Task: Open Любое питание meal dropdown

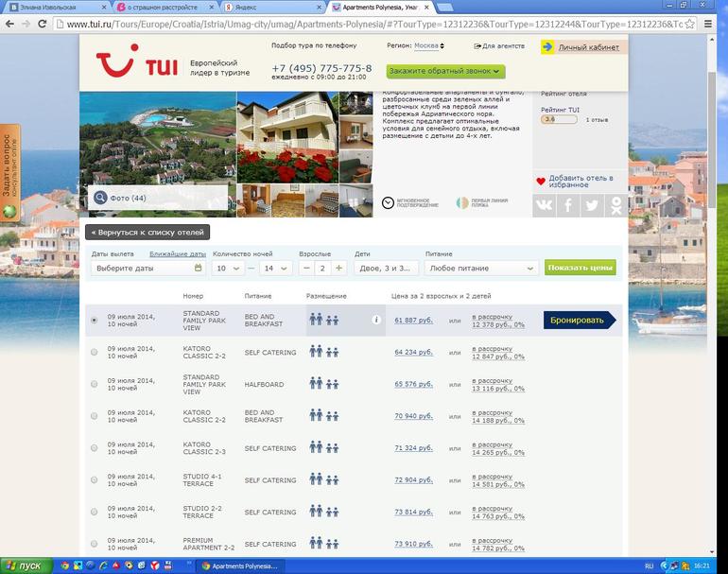Action: [x=481, y=268]
